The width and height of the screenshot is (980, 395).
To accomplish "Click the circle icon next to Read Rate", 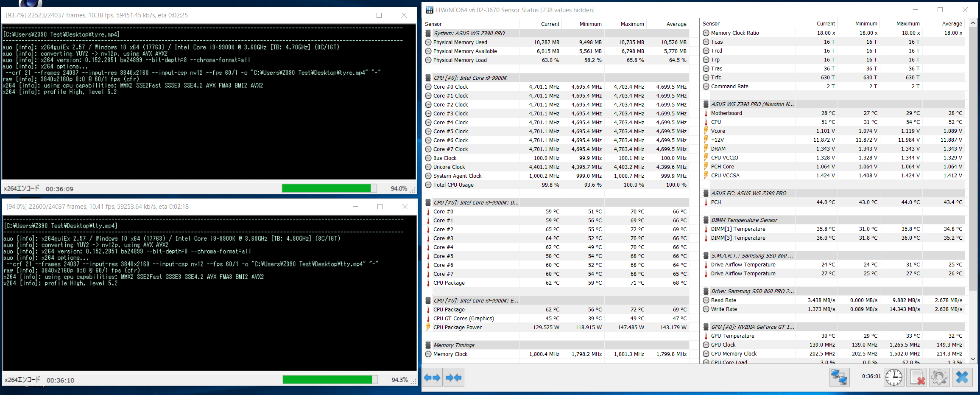I will point(706,300).
